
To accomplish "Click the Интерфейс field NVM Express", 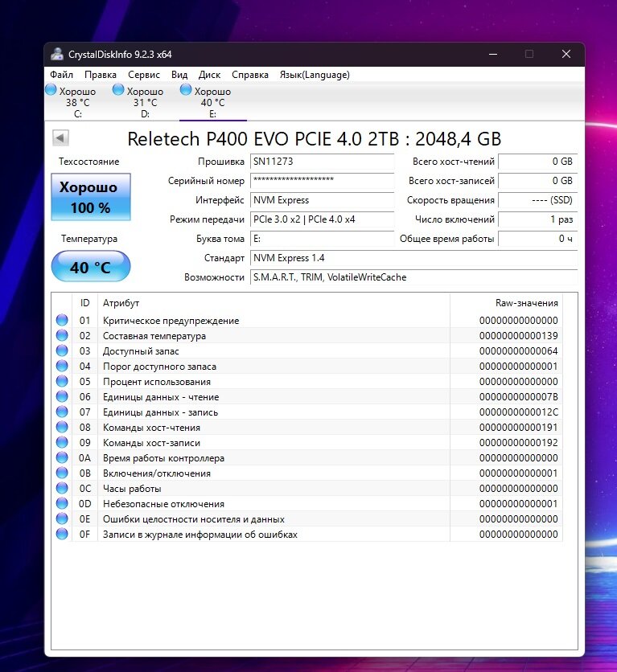I will pyautogui.click(x=322, y=200).
